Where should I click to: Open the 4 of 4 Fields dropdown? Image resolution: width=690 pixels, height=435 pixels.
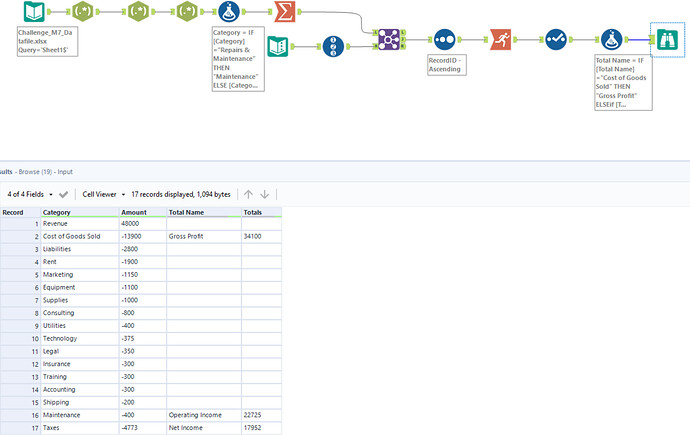29,194
